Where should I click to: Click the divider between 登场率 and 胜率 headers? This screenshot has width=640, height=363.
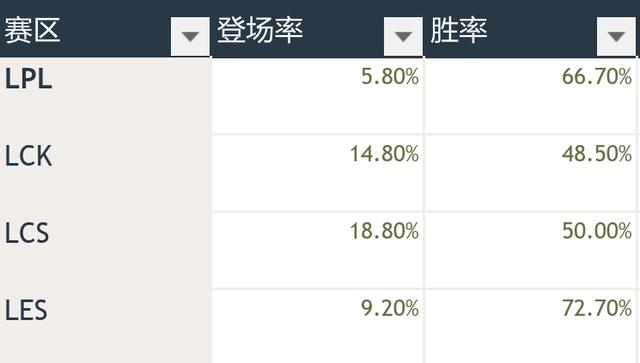(x=424, y=29)
